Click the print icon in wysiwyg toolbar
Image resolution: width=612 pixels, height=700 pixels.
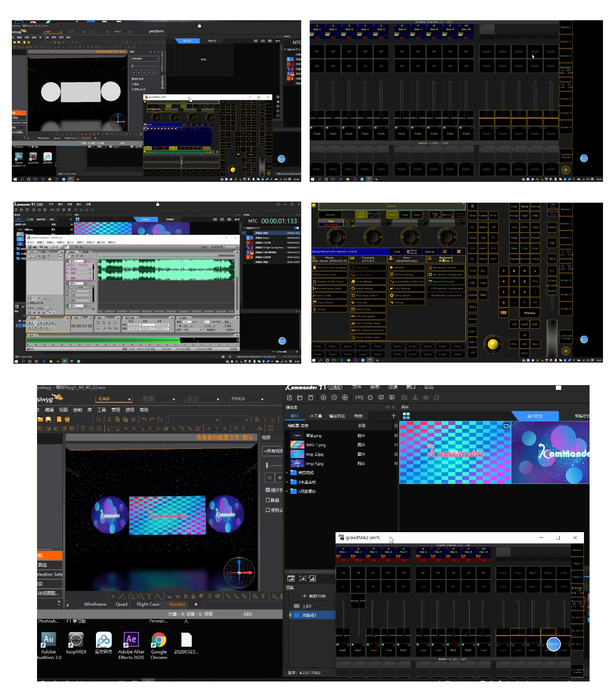tap(67, 419)
